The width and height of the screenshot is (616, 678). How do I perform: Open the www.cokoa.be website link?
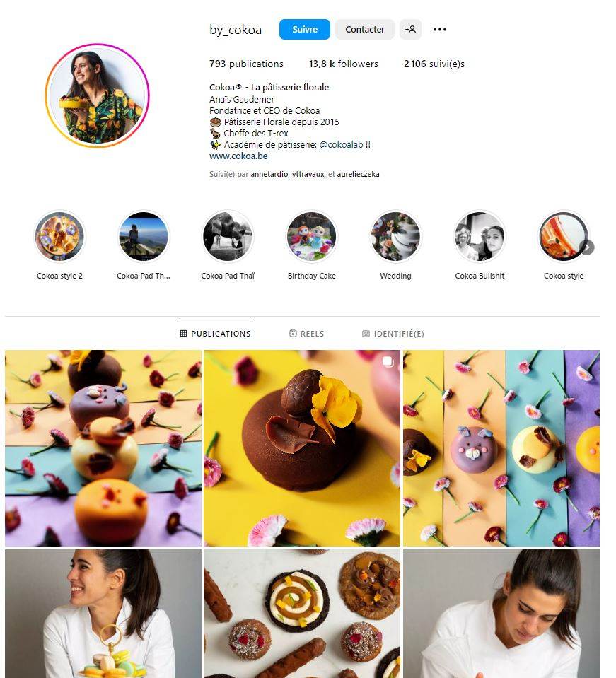click(238, 156)
